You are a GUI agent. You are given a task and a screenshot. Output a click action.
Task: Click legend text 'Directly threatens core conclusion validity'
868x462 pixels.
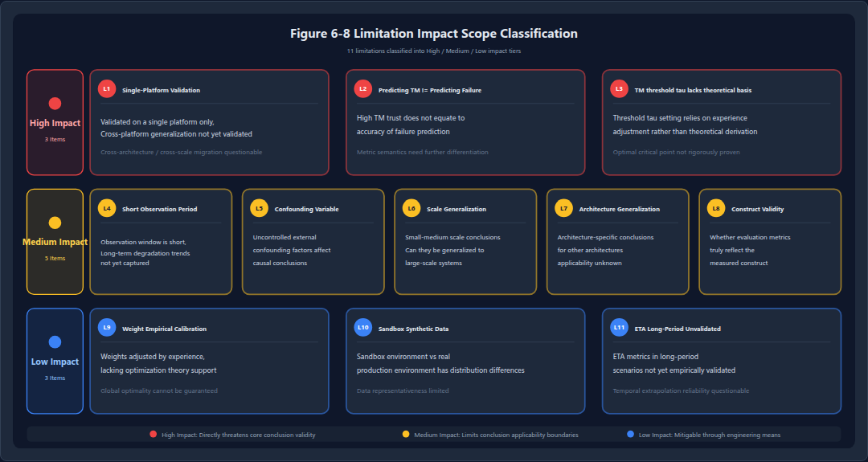[257, 435]
